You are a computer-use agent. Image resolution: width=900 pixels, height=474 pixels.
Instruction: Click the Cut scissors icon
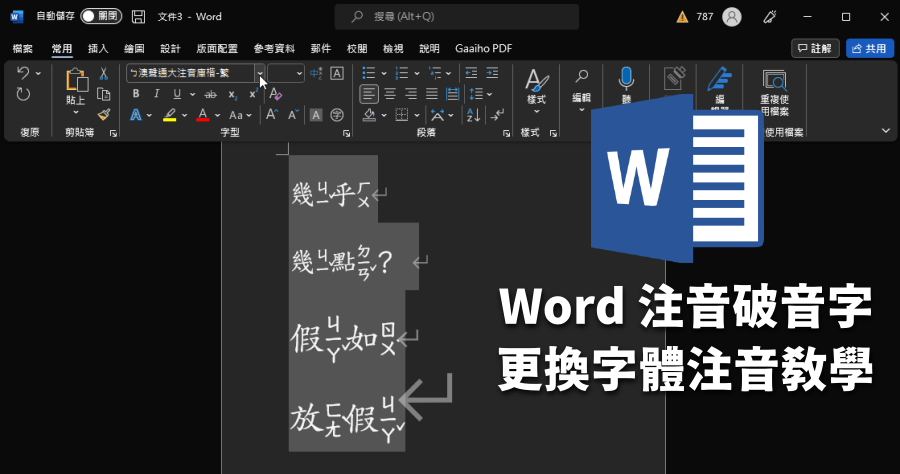103,73
